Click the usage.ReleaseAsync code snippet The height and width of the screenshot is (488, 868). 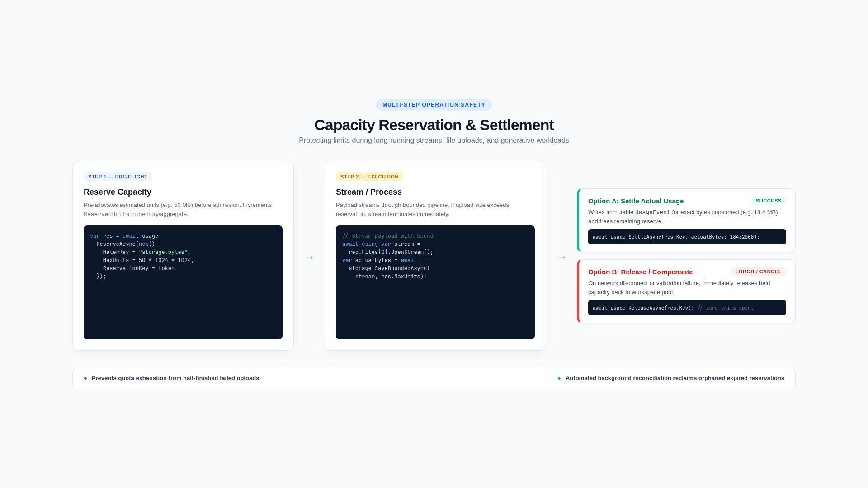coord(687,308)
